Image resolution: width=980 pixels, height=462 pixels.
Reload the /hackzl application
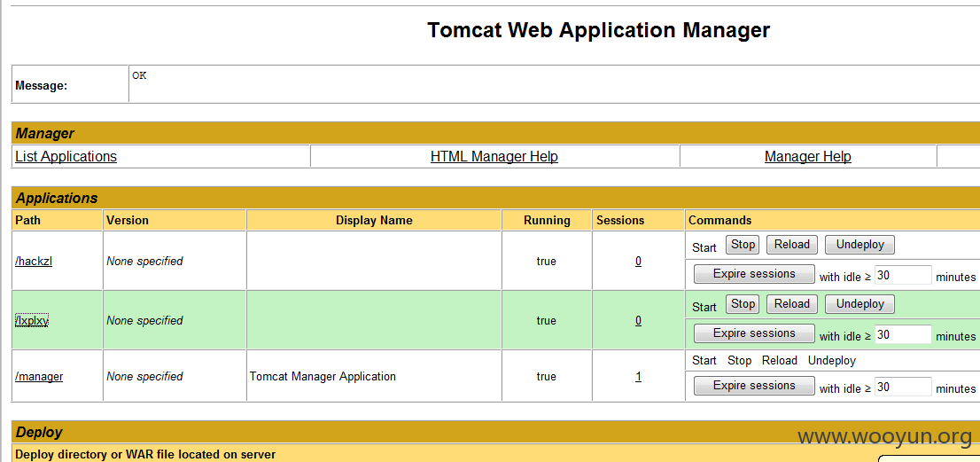pyautogui.click(x=792, y=245)
